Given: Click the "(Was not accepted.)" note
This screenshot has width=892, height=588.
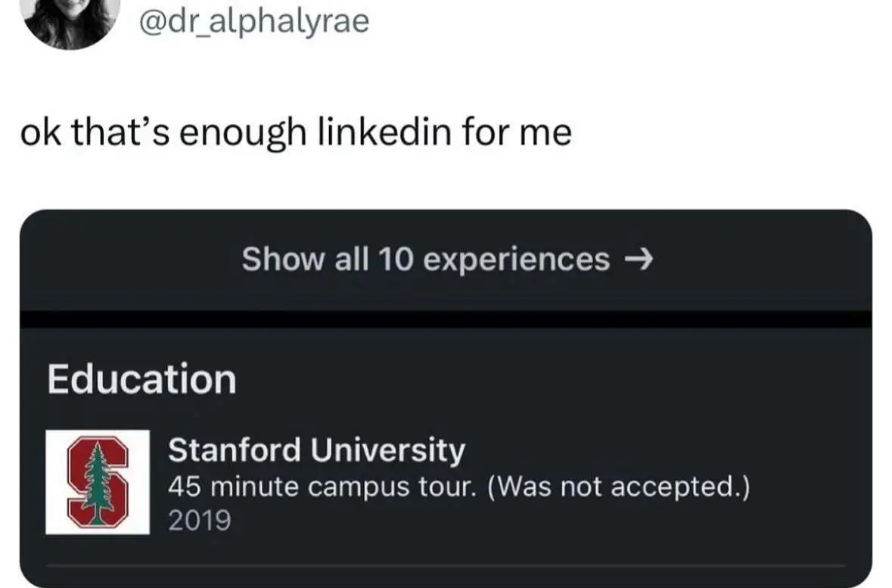Looking at the screenshot, I should tap(620, 487).
